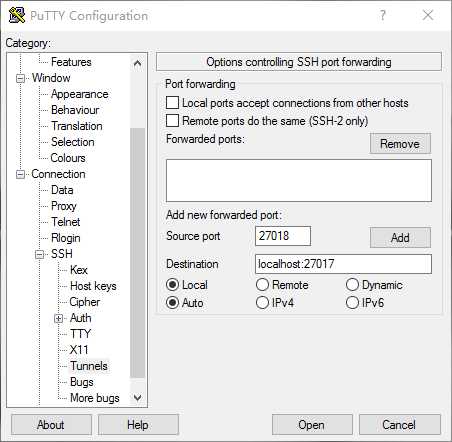Screen dimensions: 452x442
Task: Click the category list scroll down arrow
Action: (137, 397)
